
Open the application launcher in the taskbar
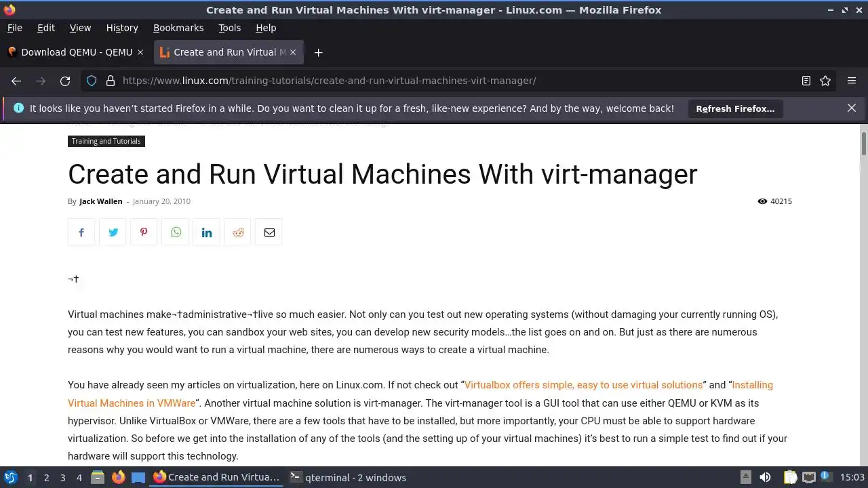(x=11, y=477)
